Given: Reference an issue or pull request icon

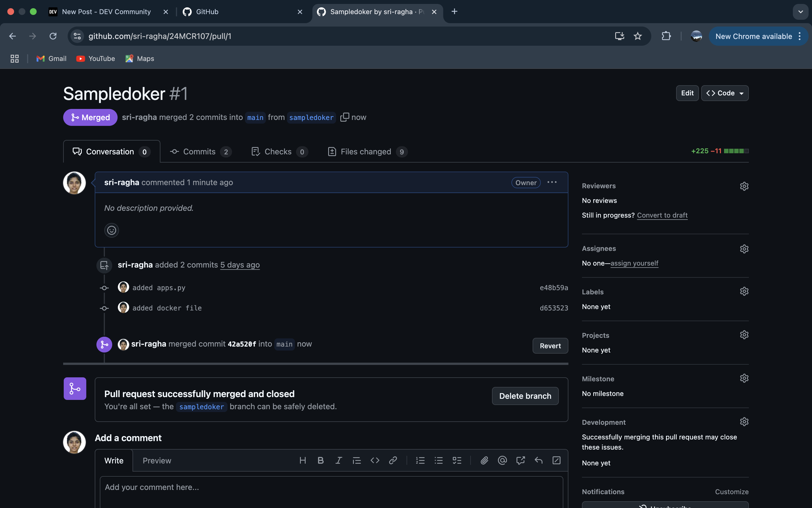Looking at the screenshot, I should [x=520, y=460].
